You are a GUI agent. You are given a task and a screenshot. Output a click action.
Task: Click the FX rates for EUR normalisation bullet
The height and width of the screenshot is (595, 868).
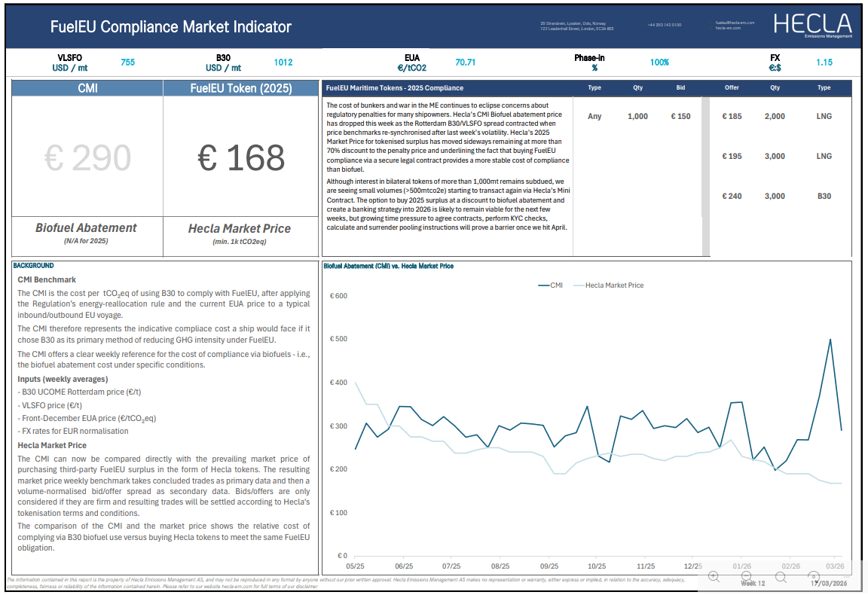pyautogui.click(x=73, y=431)
